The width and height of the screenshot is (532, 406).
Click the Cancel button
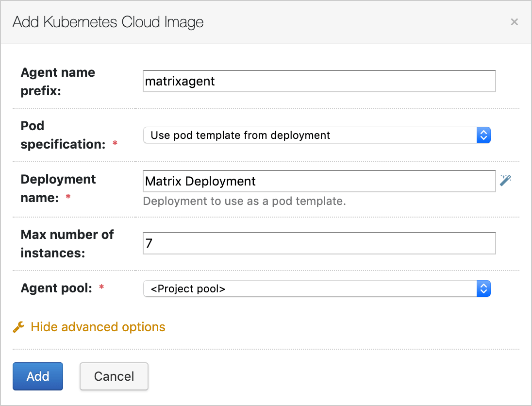(114, 376)
